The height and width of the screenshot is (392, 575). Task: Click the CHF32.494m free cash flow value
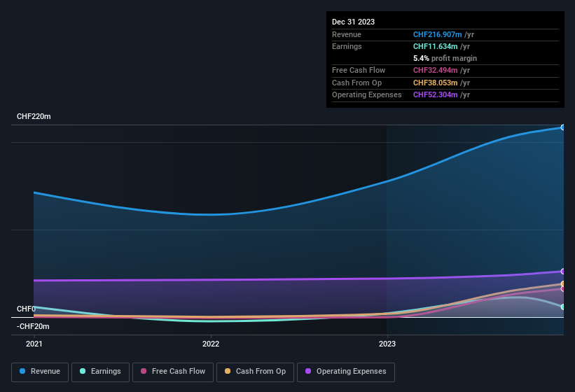click(436, 70)
